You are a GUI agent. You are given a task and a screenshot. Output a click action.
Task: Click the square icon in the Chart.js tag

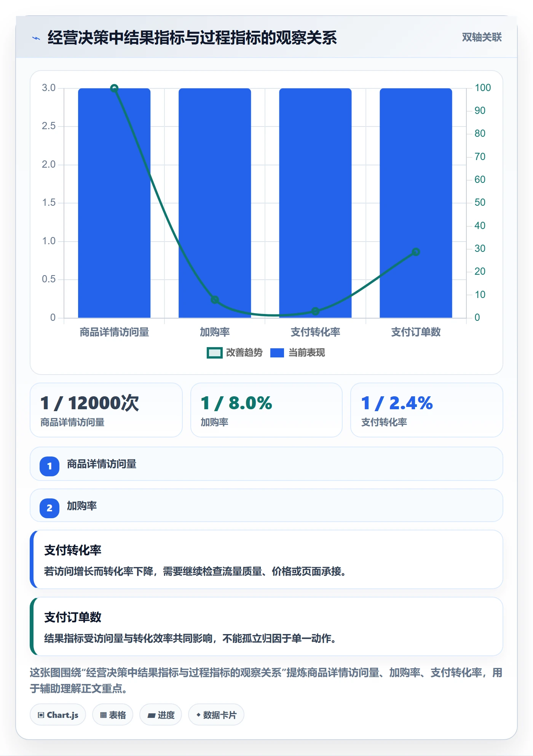tap(41, 715)
